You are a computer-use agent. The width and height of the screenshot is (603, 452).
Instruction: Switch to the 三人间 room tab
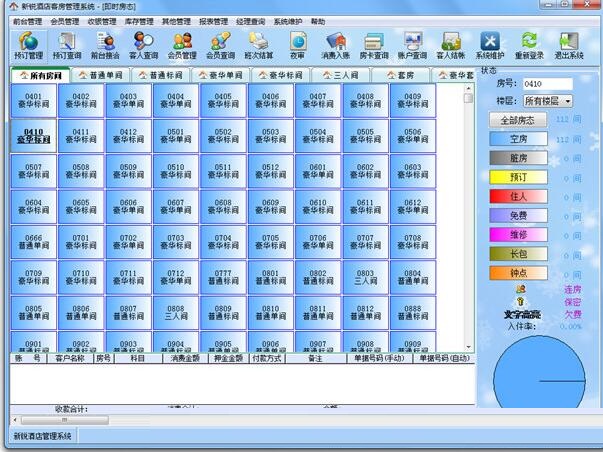[337, 75]
